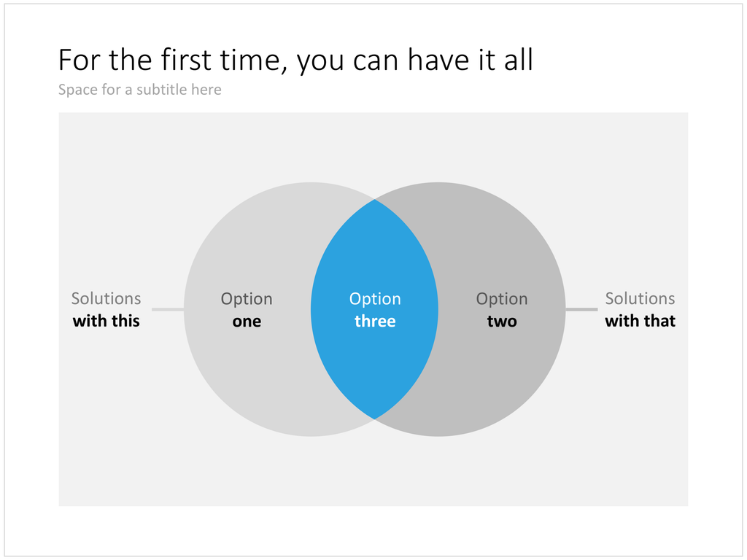The width and height of the screenshot is (747, 560).
Task: Select the "Option" word above "two"
Action: (502, 299)
